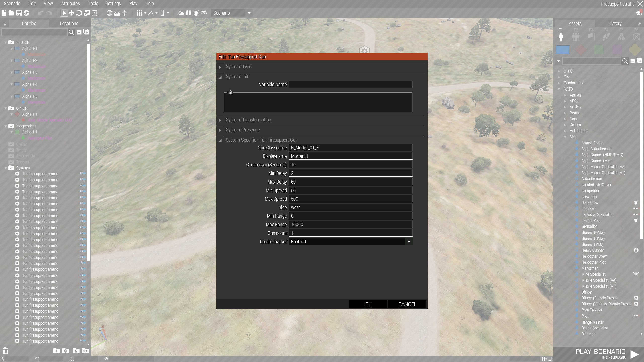Toggle the Systems layer checkbox
The height and width of the screenshot is (362, 644).
click(11, 168)
